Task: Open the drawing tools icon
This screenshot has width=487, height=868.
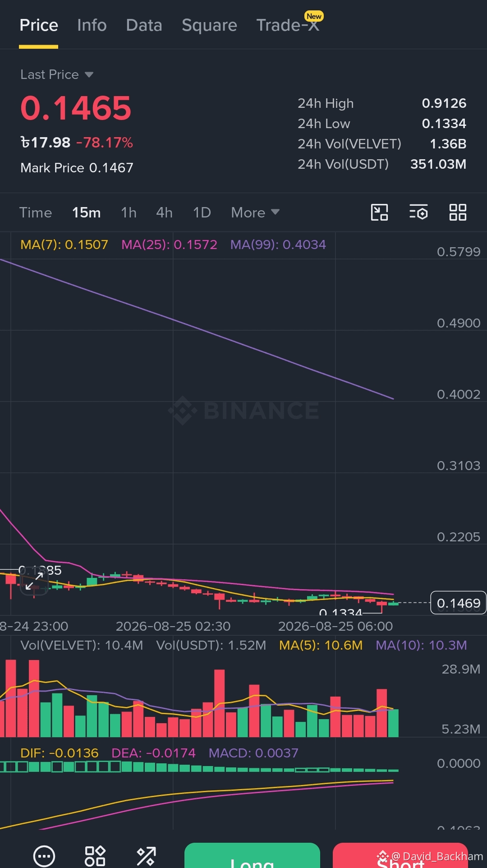Action: click(379, 212)
